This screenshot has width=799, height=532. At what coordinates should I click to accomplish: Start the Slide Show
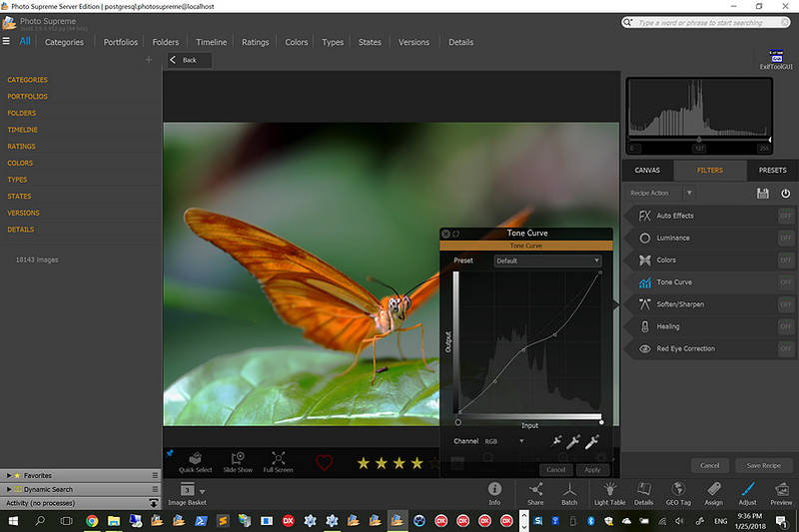coord(237,460)
